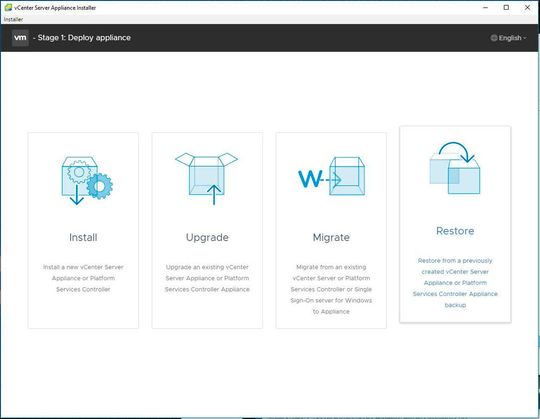Screen dimensions: 540x419
Task: Click the Upgrade open box icon
Action: point(207,179)
